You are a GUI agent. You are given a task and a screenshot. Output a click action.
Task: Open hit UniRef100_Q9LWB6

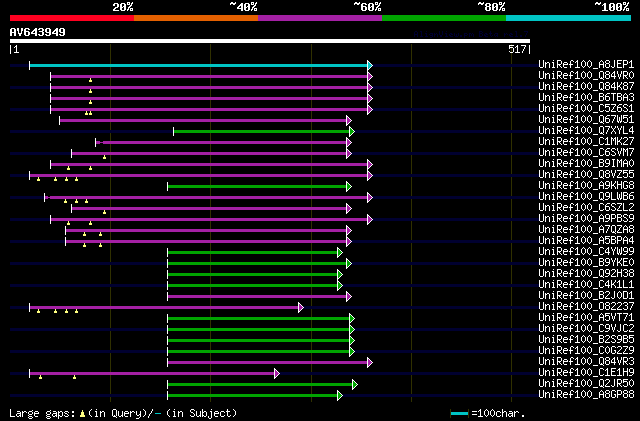click(x=586, y=197)
